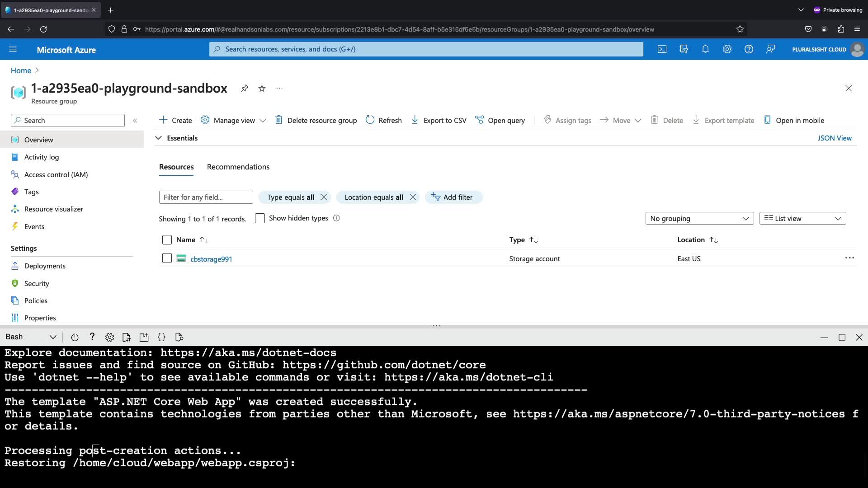Open the Azure hamburger portal menu
Screen dimensions: 868x488
(x=13, y=49)
